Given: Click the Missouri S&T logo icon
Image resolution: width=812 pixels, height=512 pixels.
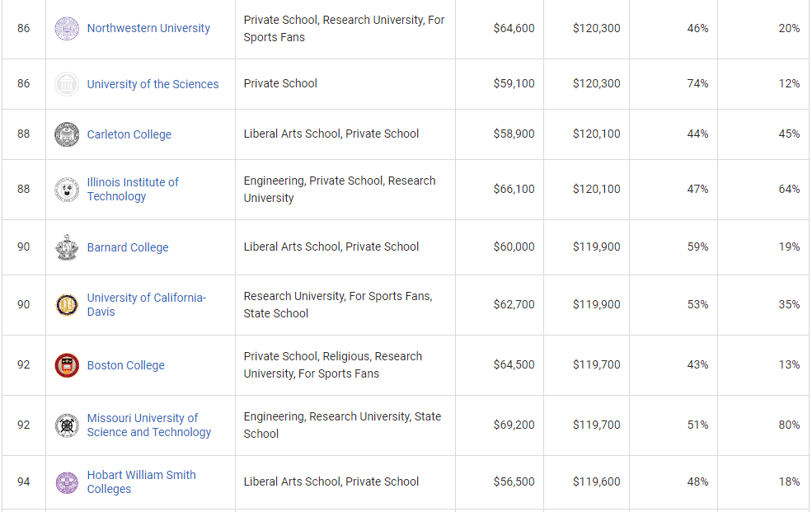Looking at the screenshot, I should (x=67, y=425).
